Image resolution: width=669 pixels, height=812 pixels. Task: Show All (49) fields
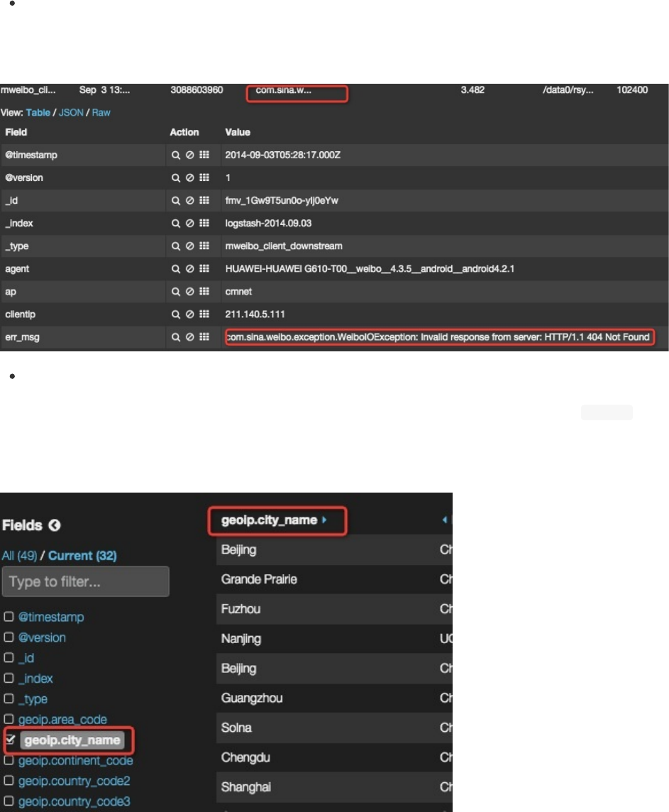[x=19, y=556]
